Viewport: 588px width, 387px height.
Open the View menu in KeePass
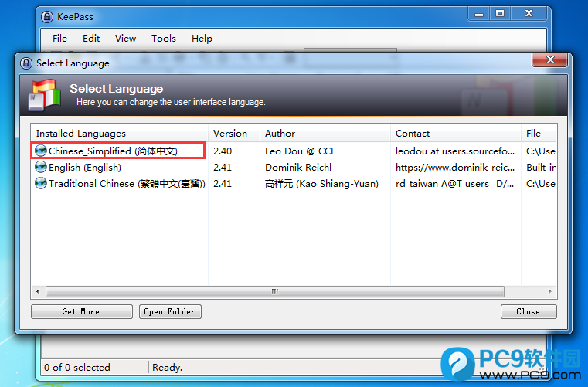[x=126, y=39]
